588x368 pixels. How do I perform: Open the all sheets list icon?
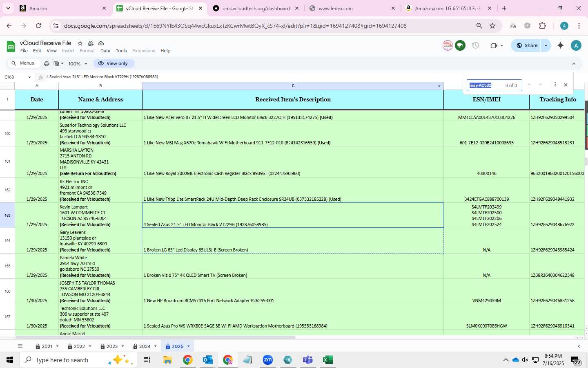click(20, 346)
